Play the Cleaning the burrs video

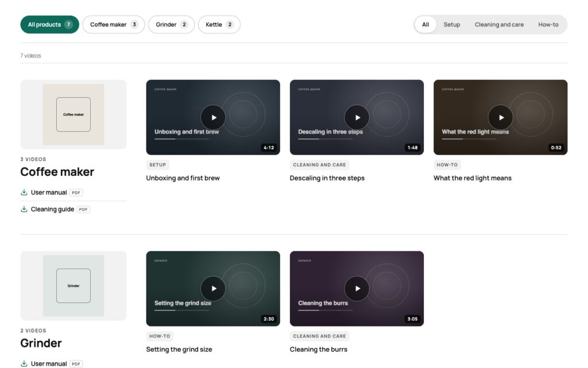pyautogui.click(x=357, y=289)
